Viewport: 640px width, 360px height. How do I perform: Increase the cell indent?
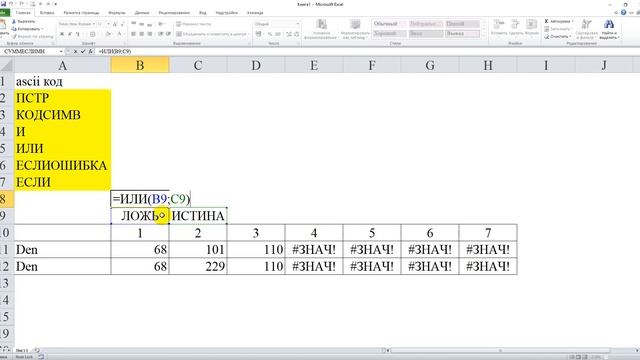(x=168, y=34)
